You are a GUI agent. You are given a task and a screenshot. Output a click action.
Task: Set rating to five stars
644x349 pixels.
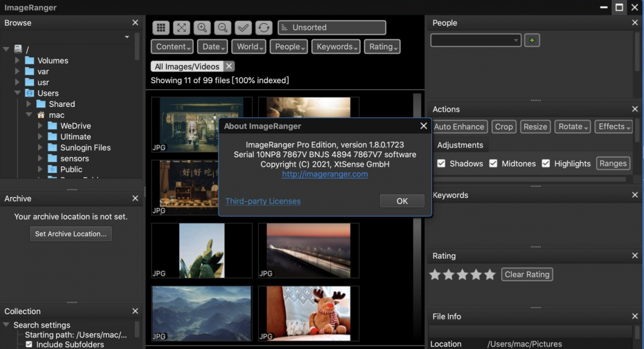pyautogui.click(x=490, y=275)
